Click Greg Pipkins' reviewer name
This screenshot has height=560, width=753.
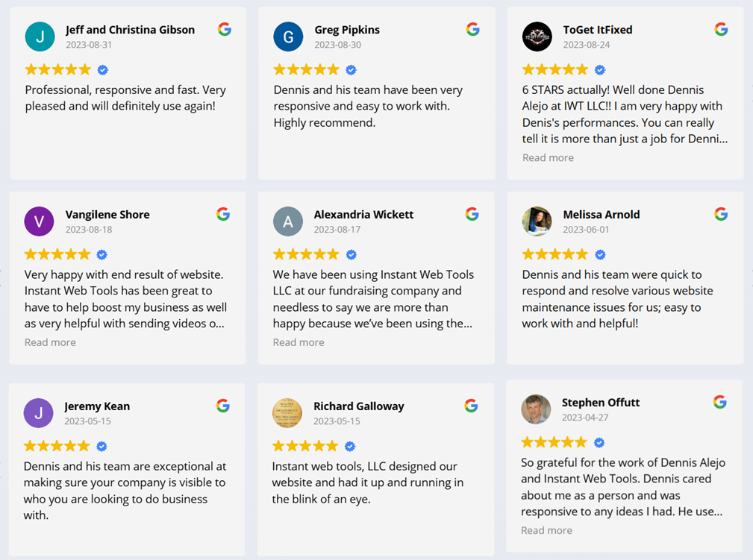(x=347, y=29)
